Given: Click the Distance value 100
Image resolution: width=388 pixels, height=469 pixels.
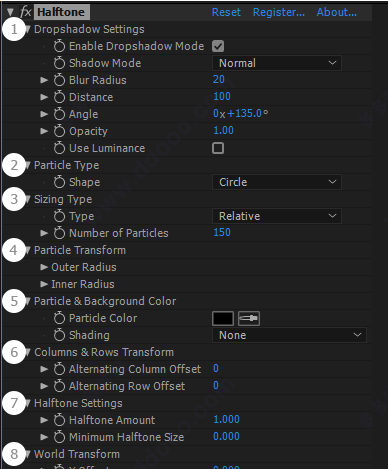Looking at the screenshot, I should (x=222, y=96).
